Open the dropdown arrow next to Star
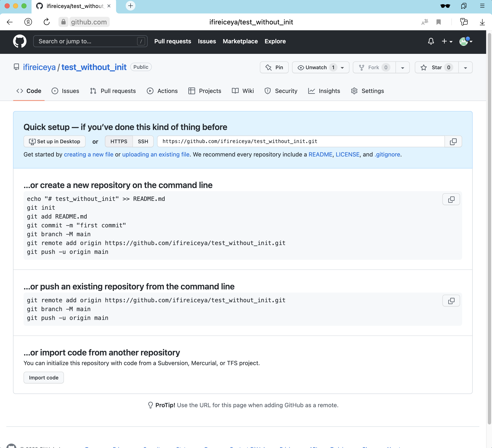The image size is (492, 448). 465,68
